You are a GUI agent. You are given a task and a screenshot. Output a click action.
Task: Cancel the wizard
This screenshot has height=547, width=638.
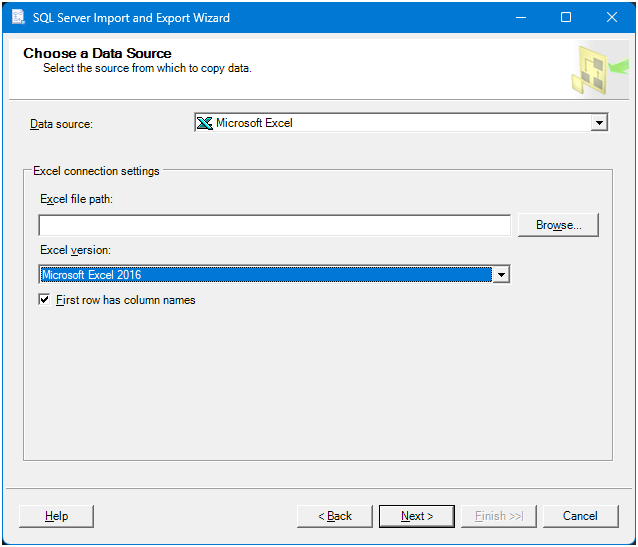(x=580, y=516)
